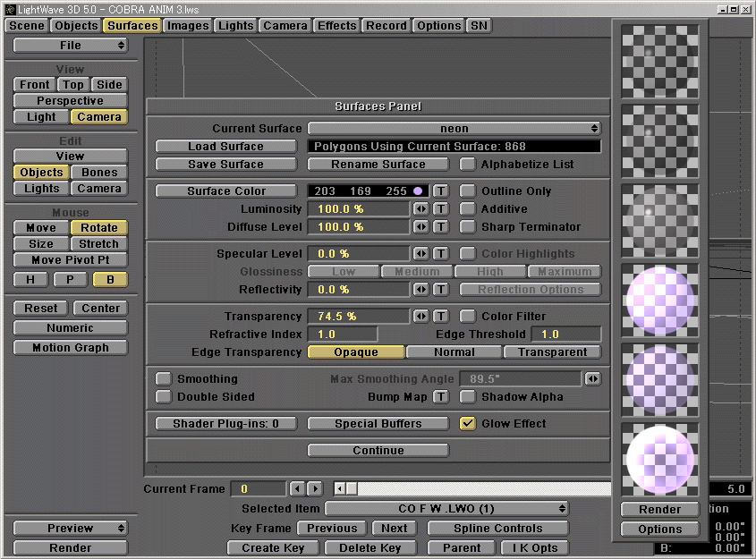Expand the Selected Item dropdown list
Viewport: 756px width, 559px height.
[446, 509]
